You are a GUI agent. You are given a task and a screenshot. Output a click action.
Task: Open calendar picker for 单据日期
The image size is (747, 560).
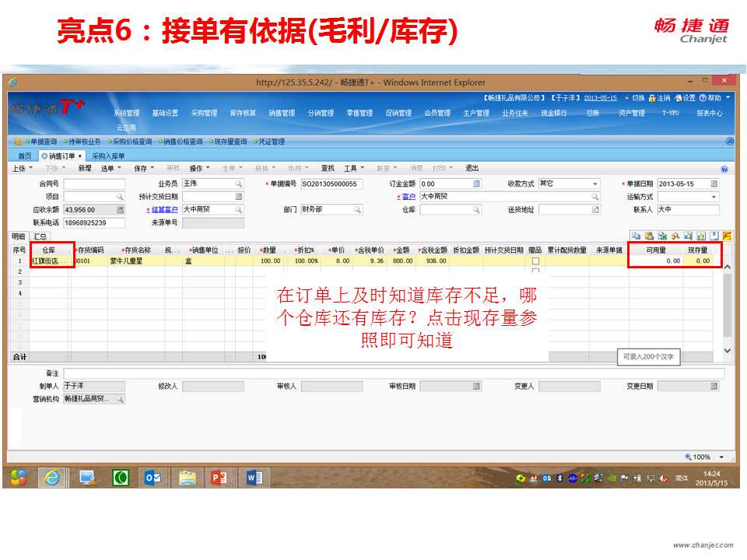(714, 184)
